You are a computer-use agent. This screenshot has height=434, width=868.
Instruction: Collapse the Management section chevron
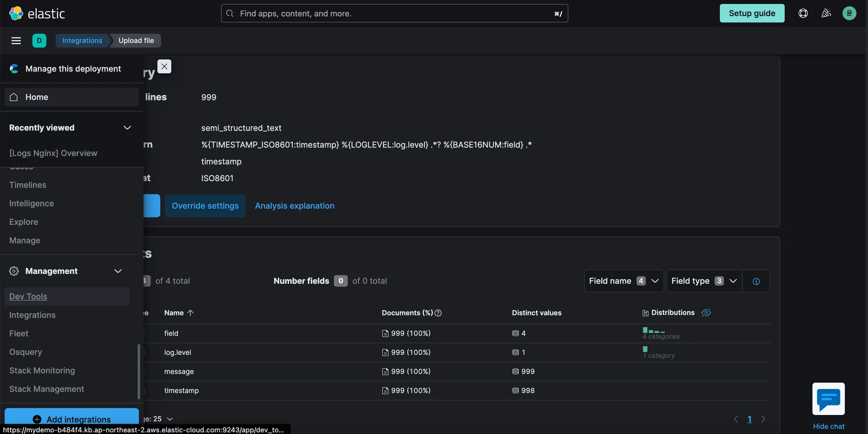pos(118,271)
